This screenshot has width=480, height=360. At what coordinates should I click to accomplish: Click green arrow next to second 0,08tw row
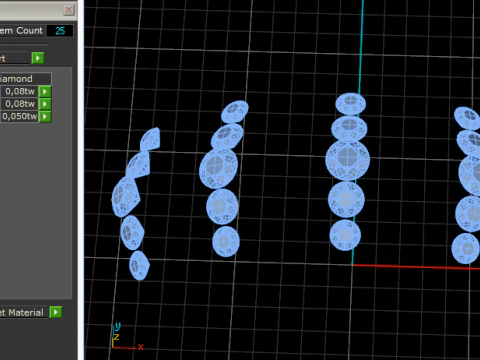coord(45,104)
